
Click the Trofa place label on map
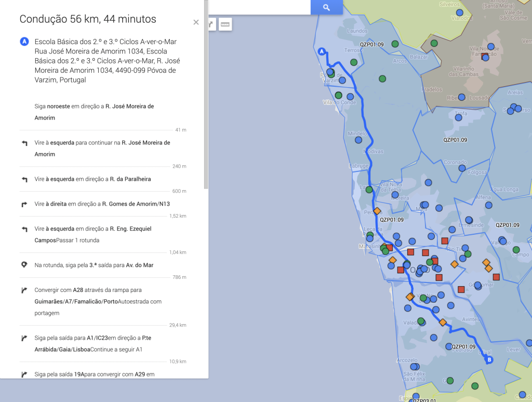(461, 113)
